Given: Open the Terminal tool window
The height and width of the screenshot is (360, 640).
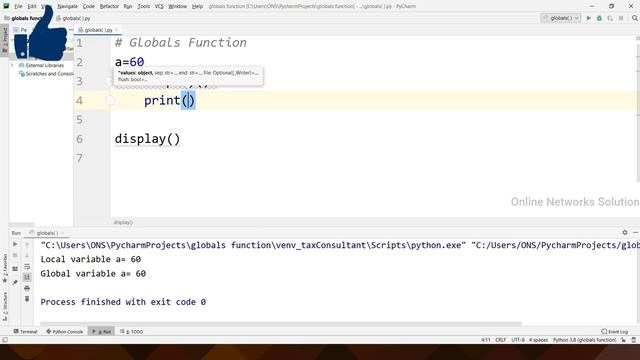Looking at the screenshot, I should 25,331.
